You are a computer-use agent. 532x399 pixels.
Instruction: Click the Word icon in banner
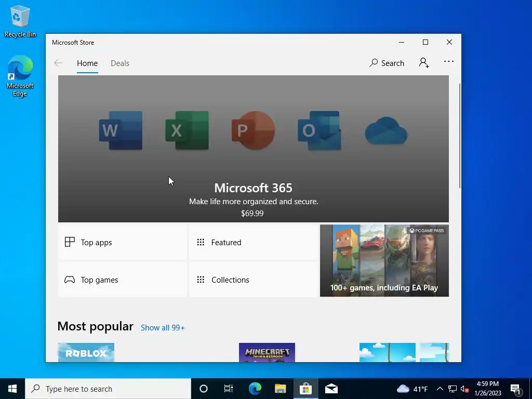click(121, 130)
